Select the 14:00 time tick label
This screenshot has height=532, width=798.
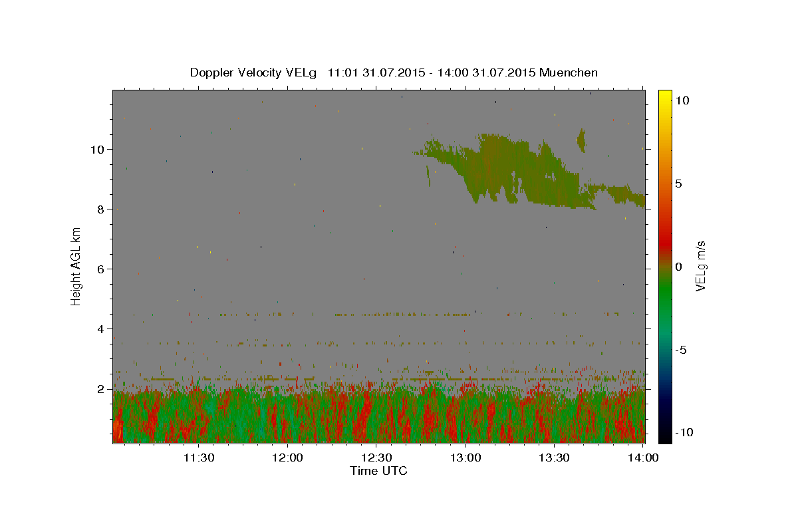click(x=643, y=458)
